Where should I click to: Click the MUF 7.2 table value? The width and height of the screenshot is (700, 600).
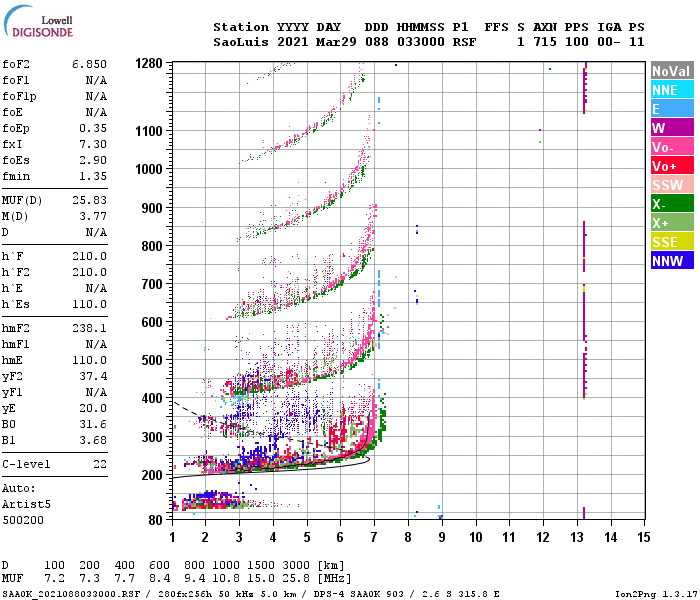pyautogui.click(x=54, y=579)
